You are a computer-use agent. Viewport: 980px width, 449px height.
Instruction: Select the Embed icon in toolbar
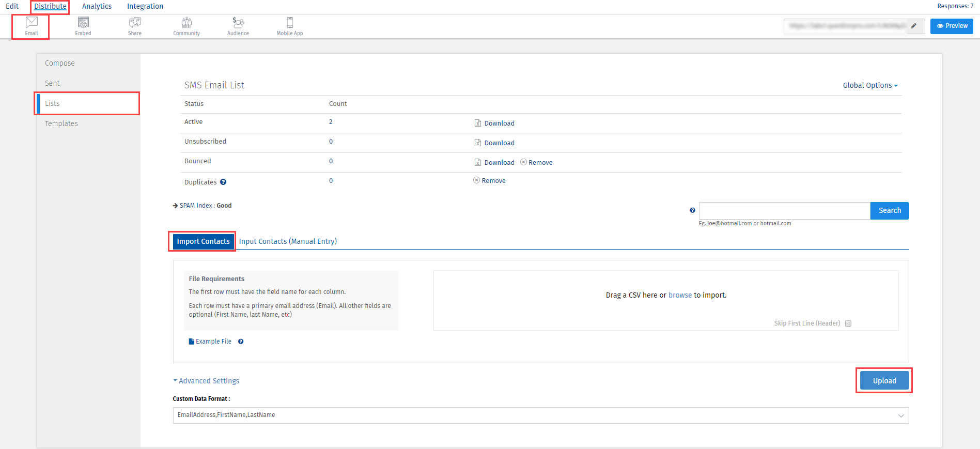tap(83, 26)
